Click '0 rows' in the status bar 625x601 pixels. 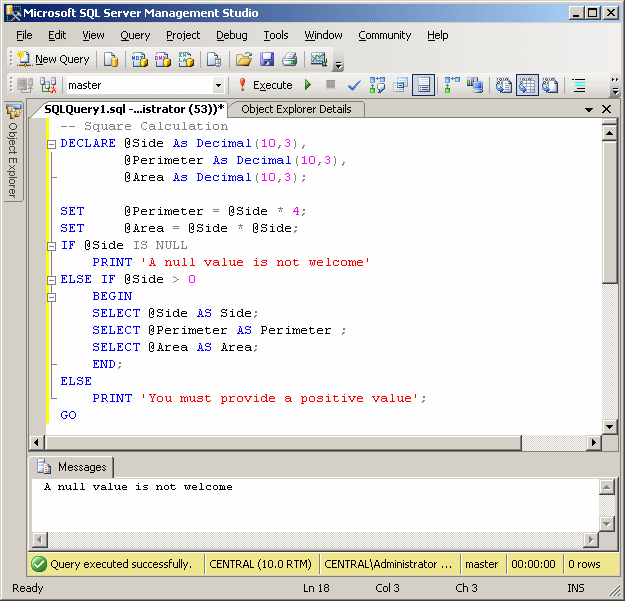click(x=584, y=564)
